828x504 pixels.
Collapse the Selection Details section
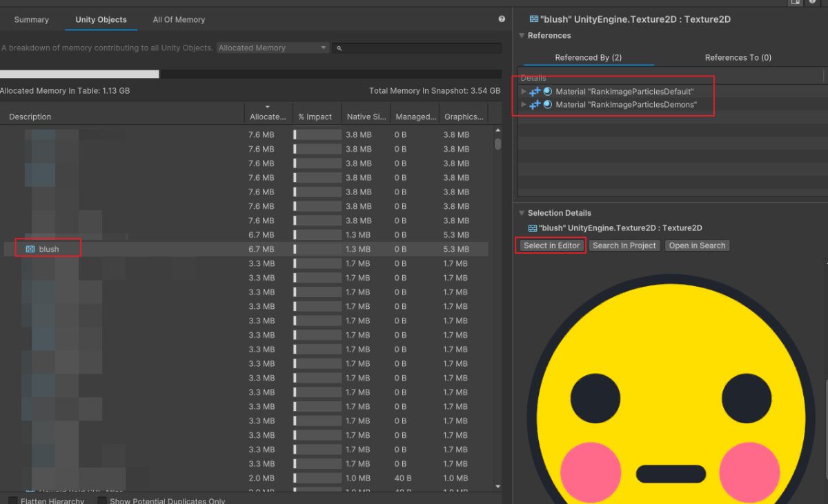coord(521,213)
